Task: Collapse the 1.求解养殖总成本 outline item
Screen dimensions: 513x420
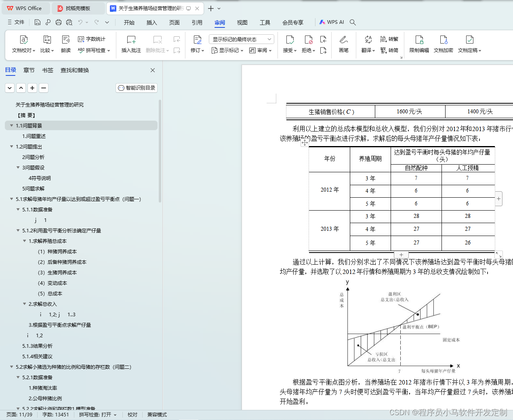Action: click(x=25, y=241)
